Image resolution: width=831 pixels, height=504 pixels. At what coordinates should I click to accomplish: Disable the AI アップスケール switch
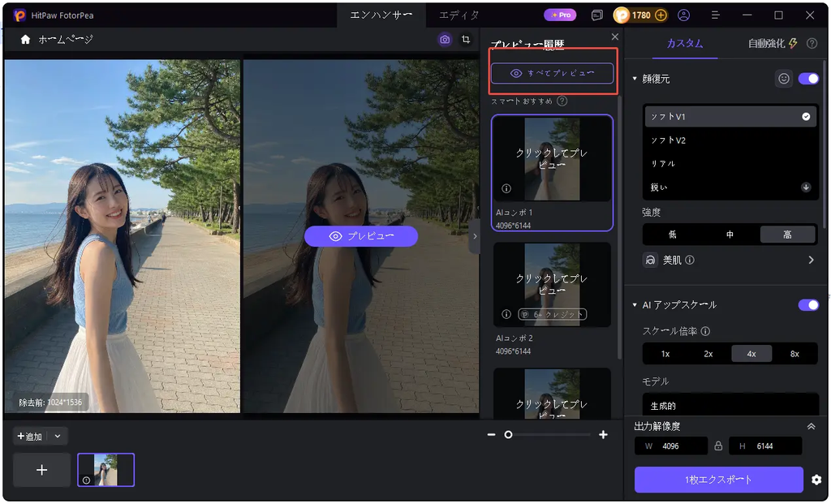pos(809,304)
